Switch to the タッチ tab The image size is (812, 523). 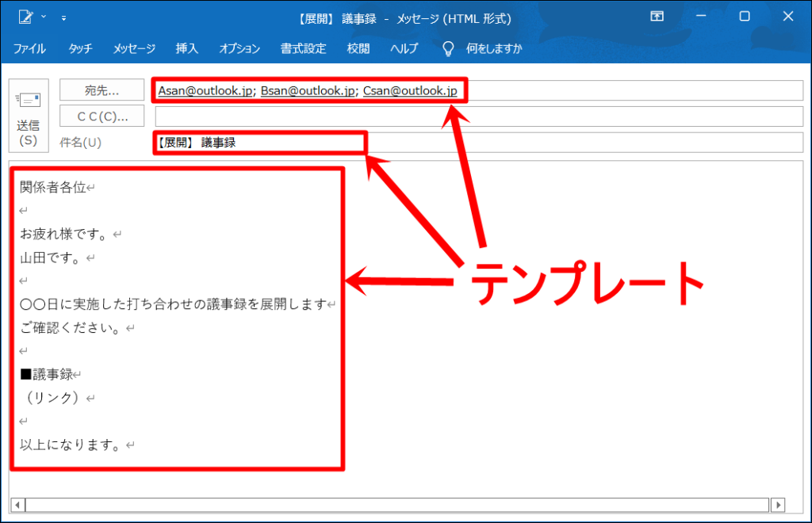pyautogui.click(x=80, y=49)
